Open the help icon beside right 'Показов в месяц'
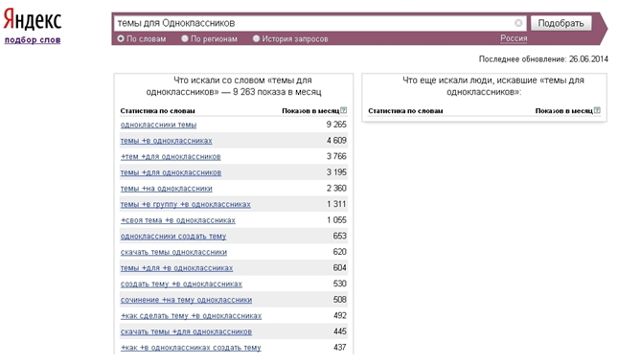The height and width of the screenshot is (364, 618). click(x=597, y=110)
